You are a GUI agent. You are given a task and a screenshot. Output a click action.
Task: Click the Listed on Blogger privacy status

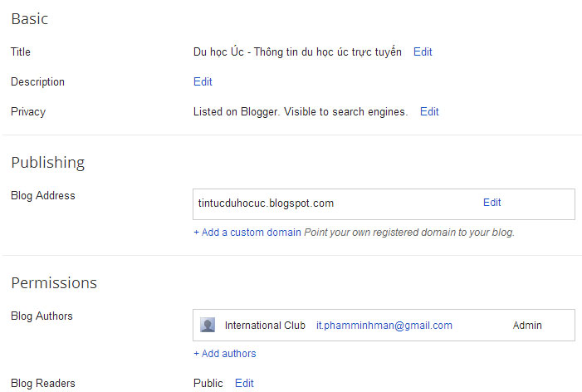pyautogui.click(x=301, y=112)
